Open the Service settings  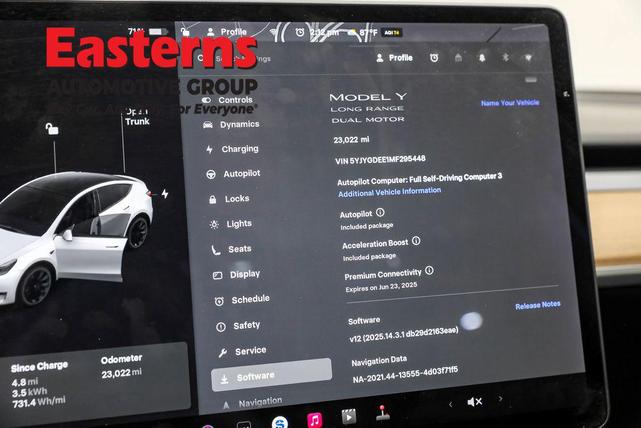point(242,351)
